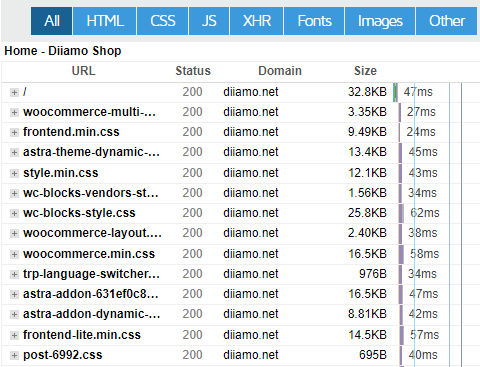Expand the root '/' request row
Screen dimensions: 480x367
click(x=14, y=92)
